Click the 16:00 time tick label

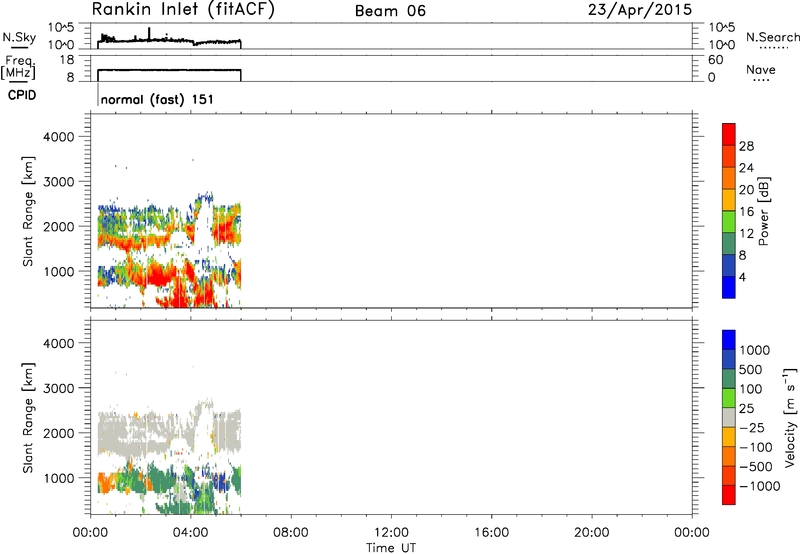(x=491, y=533)
